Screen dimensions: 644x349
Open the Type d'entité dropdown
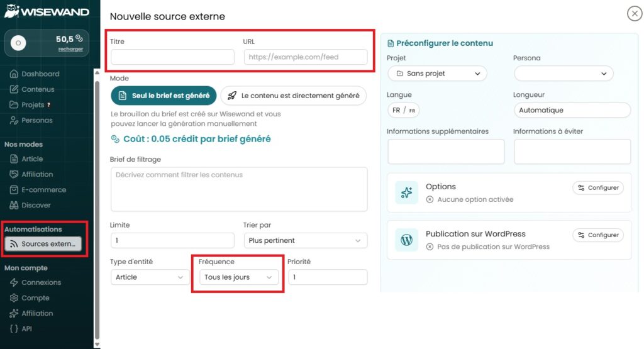[x=150, y=277]
